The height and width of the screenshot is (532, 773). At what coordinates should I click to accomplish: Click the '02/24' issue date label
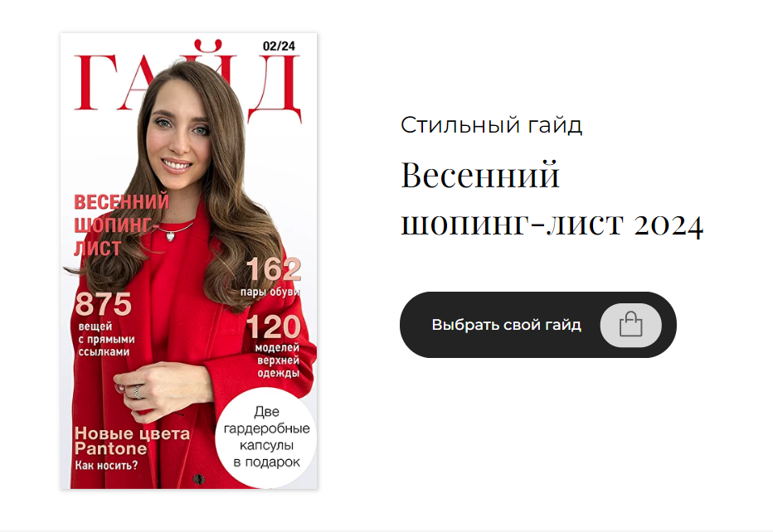279,46
